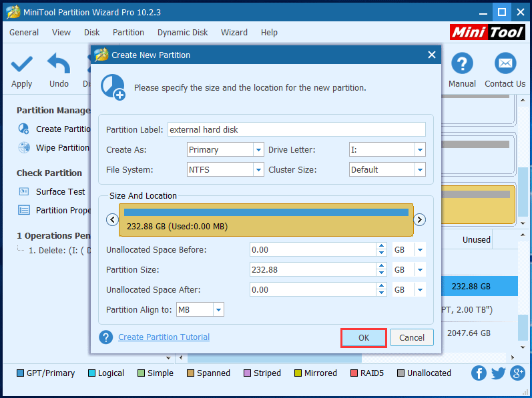
Task: Click the left arrow beside partition bar
Action: (x=112, y=219)
